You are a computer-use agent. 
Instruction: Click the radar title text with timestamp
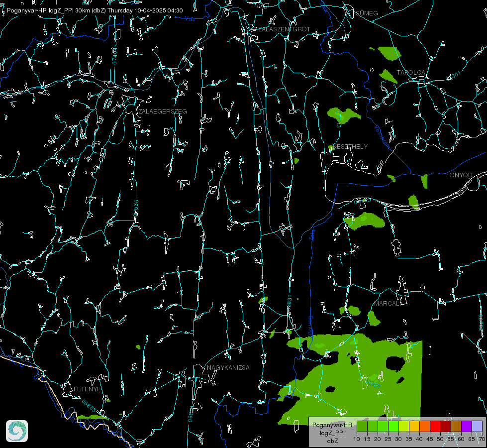click(x=95, y=10)
